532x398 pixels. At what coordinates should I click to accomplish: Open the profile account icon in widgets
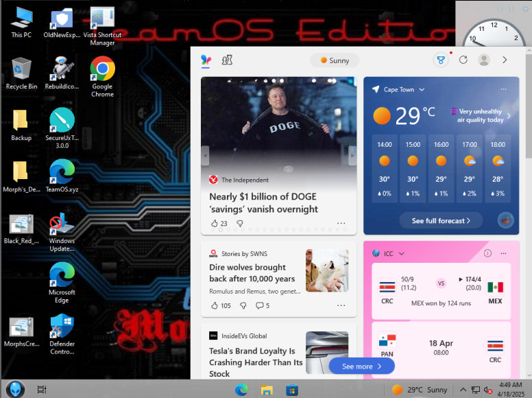[x=484, y=60]
